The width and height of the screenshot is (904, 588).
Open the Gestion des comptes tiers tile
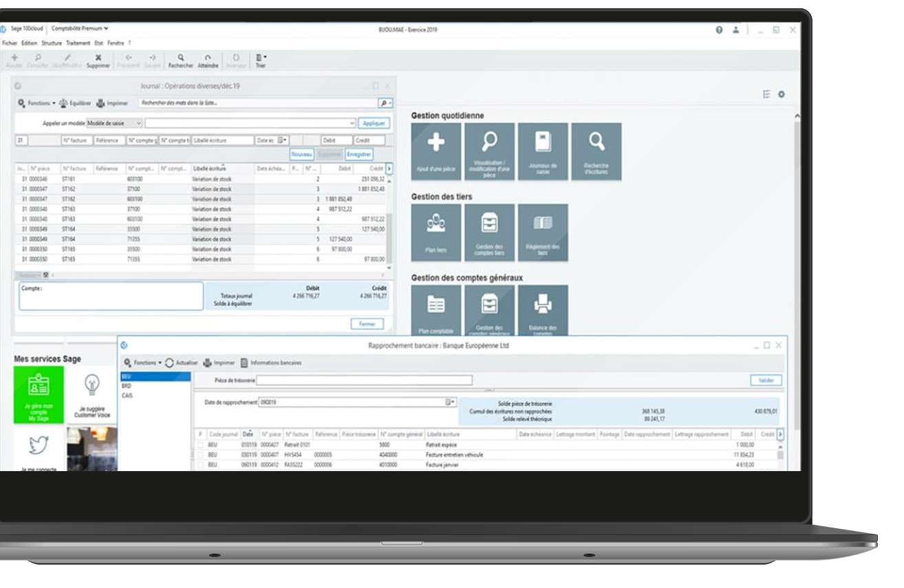click(x=490, y=232)
